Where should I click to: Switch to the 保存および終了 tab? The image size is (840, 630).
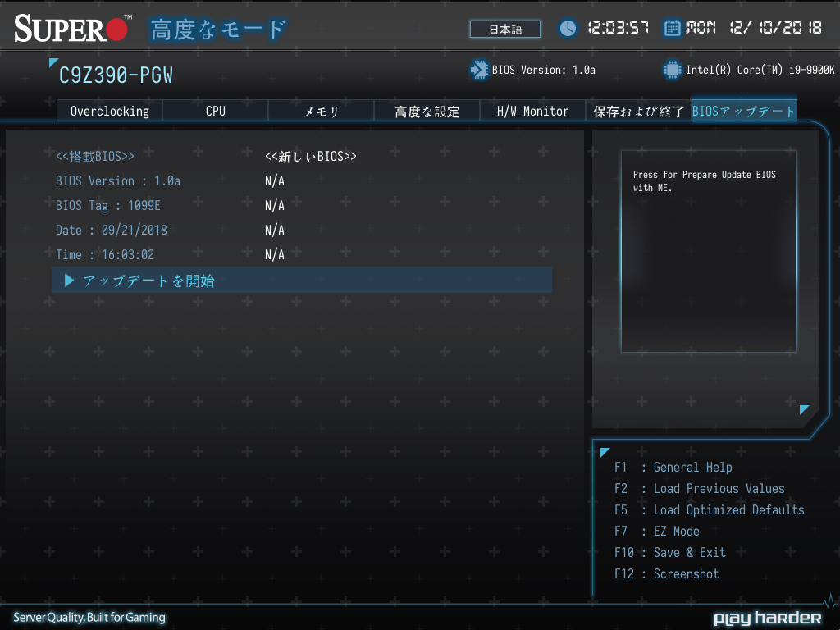(638, 111)
